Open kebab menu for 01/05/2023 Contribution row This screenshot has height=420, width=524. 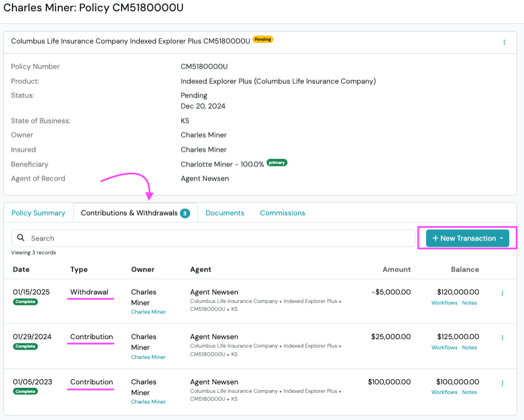[x=502, y=383]
